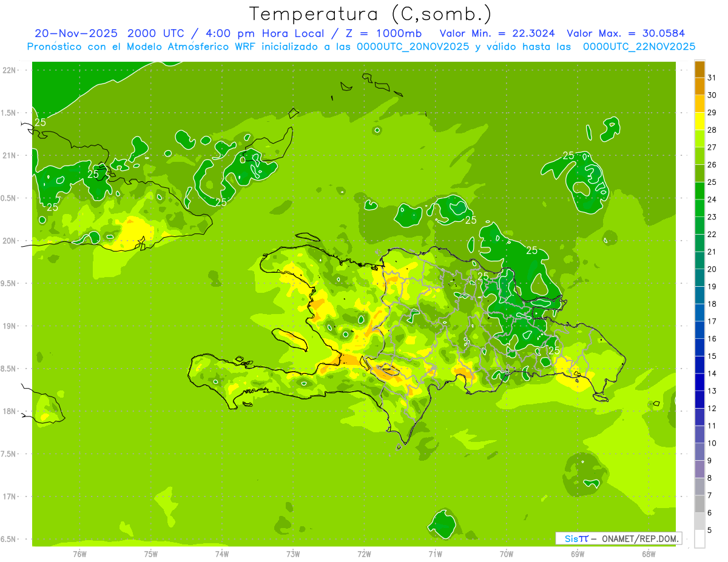
Task: Click the blue swatch between 16 and 17
Action: click(699, 330)
